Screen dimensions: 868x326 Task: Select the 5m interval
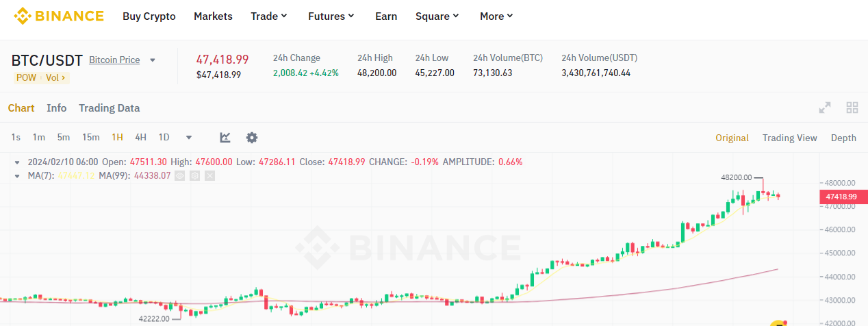(64, 138)
